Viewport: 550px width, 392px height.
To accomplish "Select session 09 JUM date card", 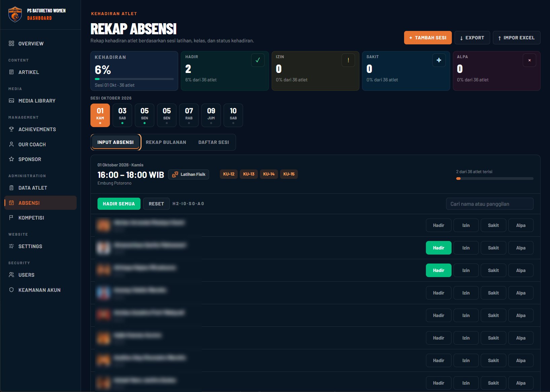I will (211, 115).
